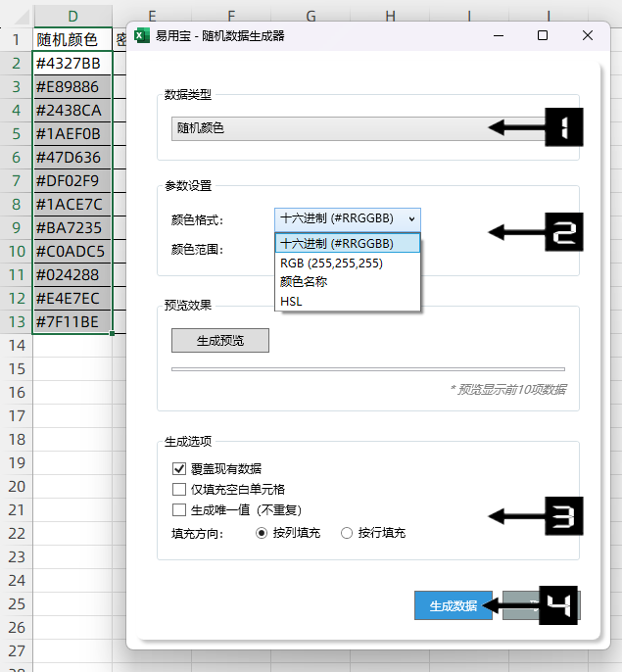Image resolution: width=622 pixels, height=672 pixels.
Task: Expand the 颜色格式 combo box
Action: point(348,218)
